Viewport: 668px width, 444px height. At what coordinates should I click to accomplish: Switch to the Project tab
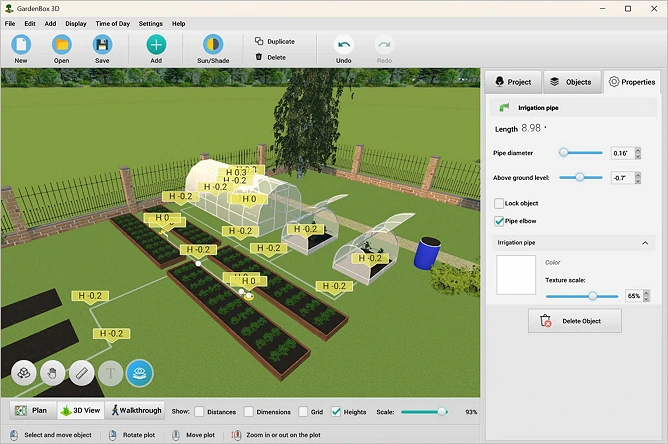coord(513,82)
